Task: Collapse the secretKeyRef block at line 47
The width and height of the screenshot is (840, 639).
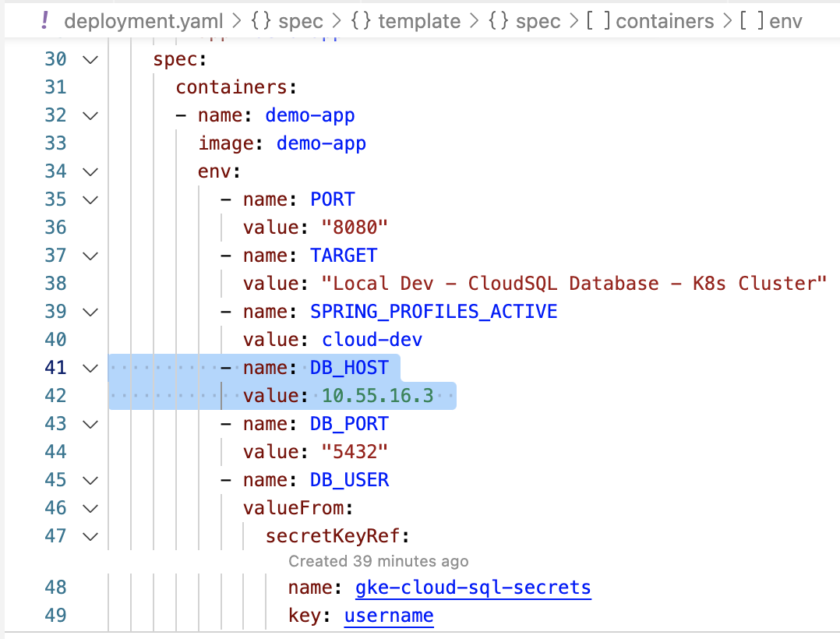Action: pyautogui.click(x=90, y=536)
